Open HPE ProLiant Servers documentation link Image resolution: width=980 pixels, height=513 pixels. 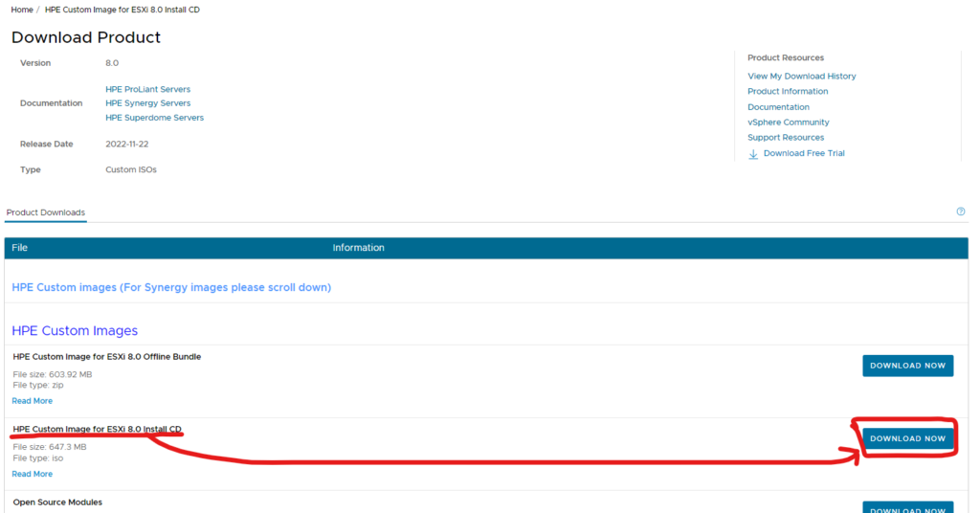coord(147,89)
